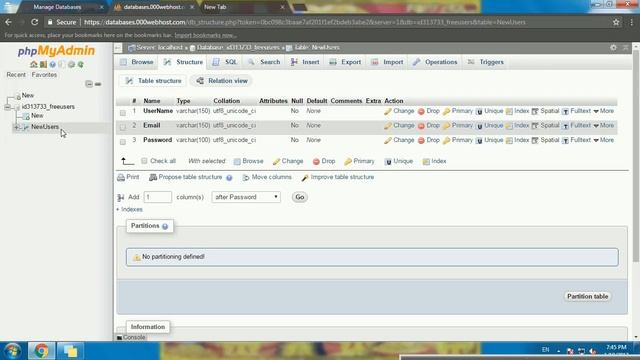Click Primary key icon for UserName row

tap(447, 111)
